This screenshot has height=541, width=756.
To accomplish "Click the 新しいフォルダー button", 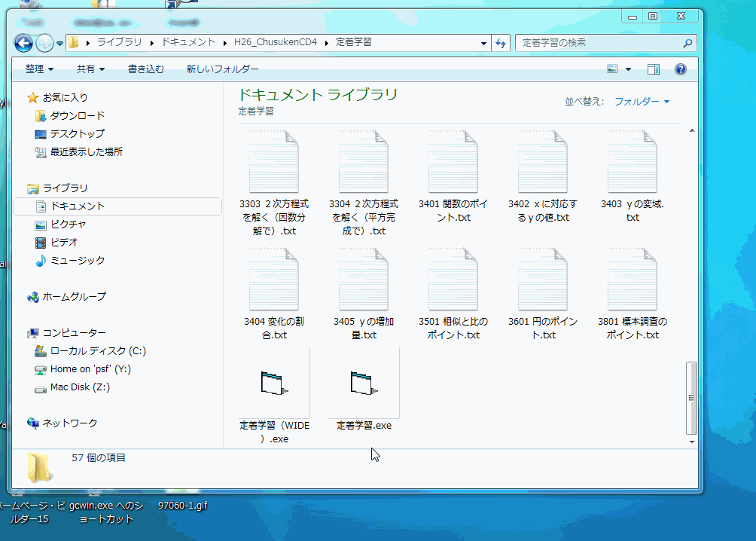I will (222, 69).
